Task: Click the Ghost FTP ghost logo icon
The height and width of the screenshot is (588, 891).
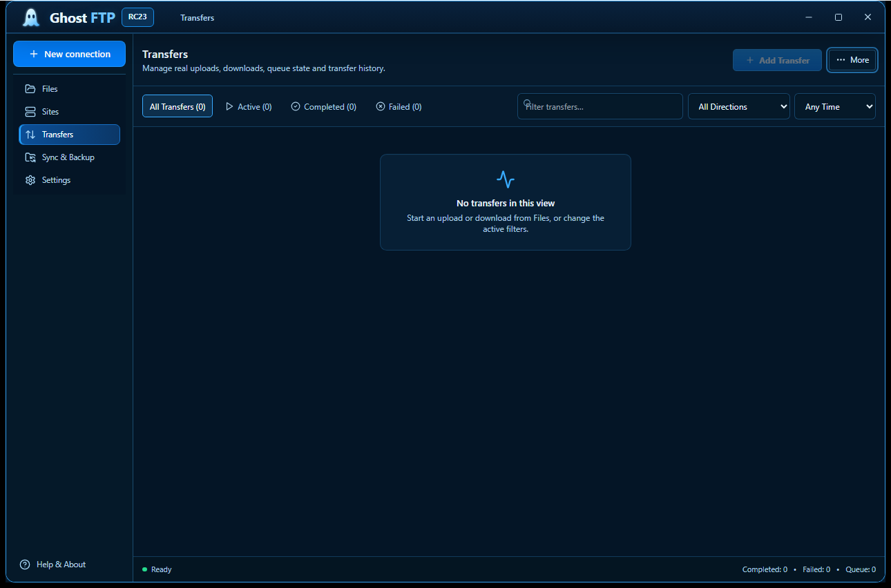Action: (31, 17)
